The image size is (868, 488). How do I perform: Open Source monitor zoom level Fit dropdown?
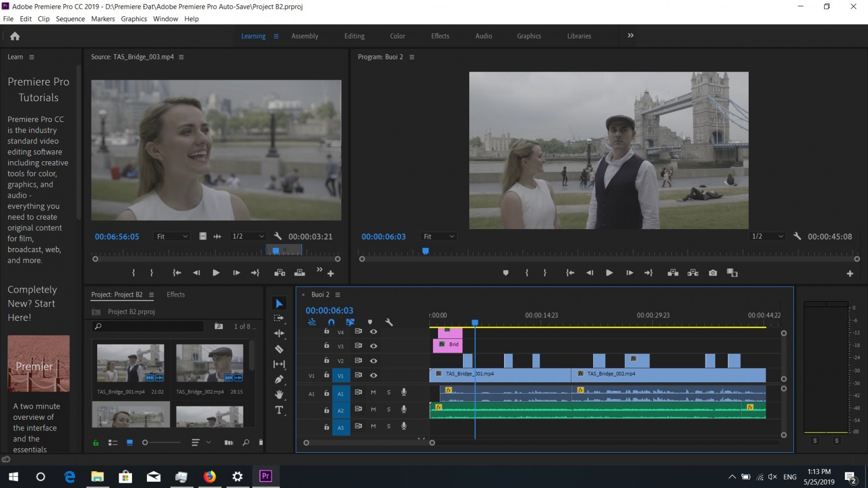[172, 236]
